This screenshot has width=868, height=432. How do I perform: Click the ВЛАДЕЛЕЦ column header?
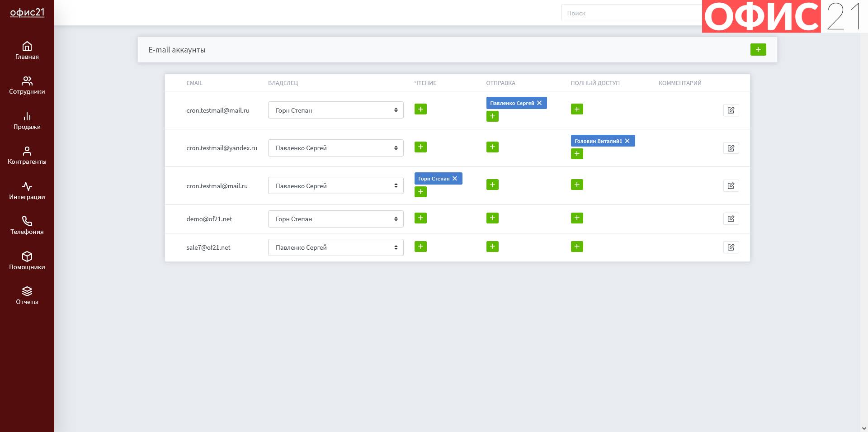(x=283, y=83)
